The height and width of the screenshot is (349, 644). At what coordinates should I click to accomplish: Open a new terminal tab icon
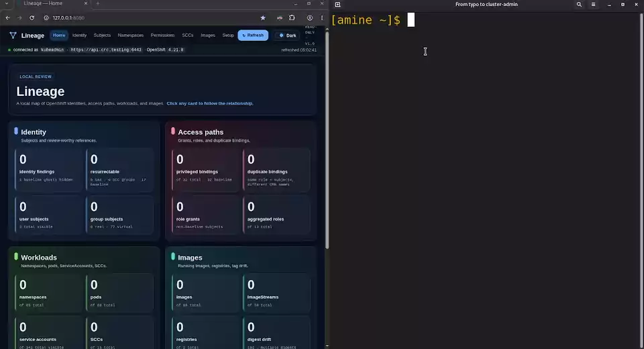pos(337,5)
